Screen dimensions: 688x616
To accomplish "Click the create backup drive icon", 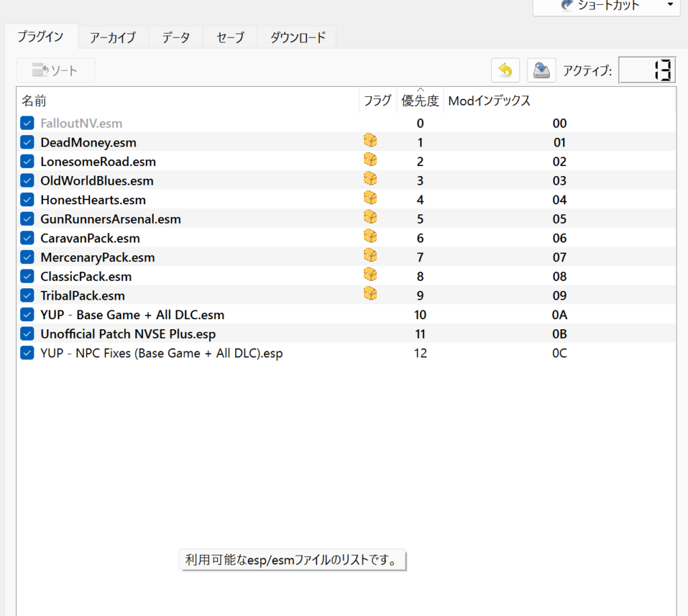I will [x=541, y=70].
